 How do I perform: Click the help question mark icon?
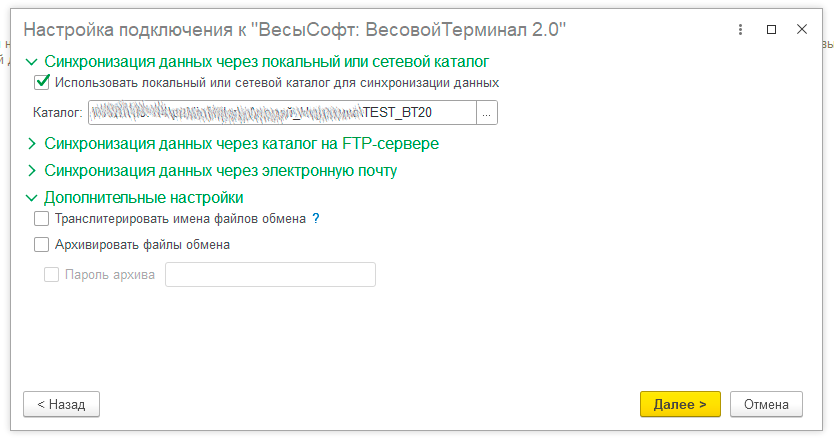[316, 219]
